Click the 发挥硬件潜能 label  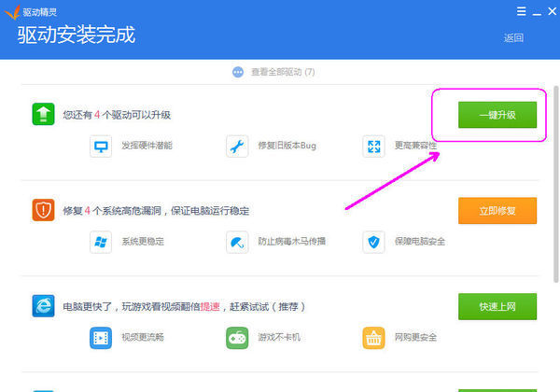coord(147,146)
